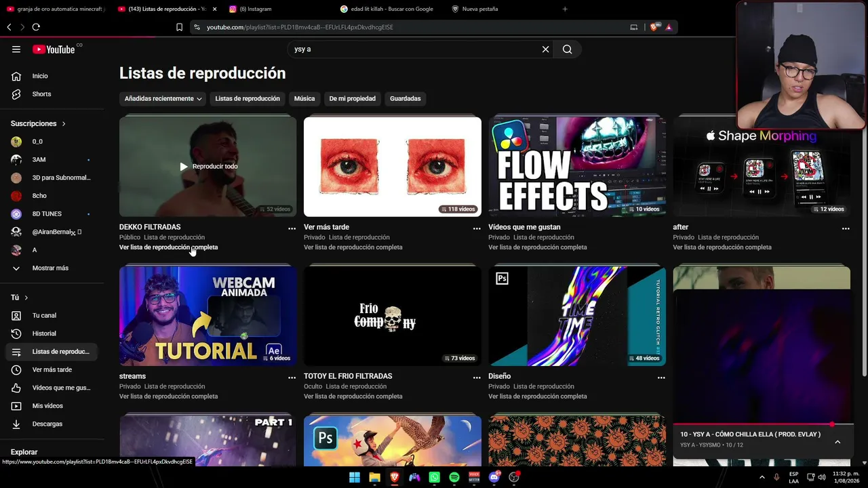
Task: Go to the YouTube home logo
Action: [54, 49]
